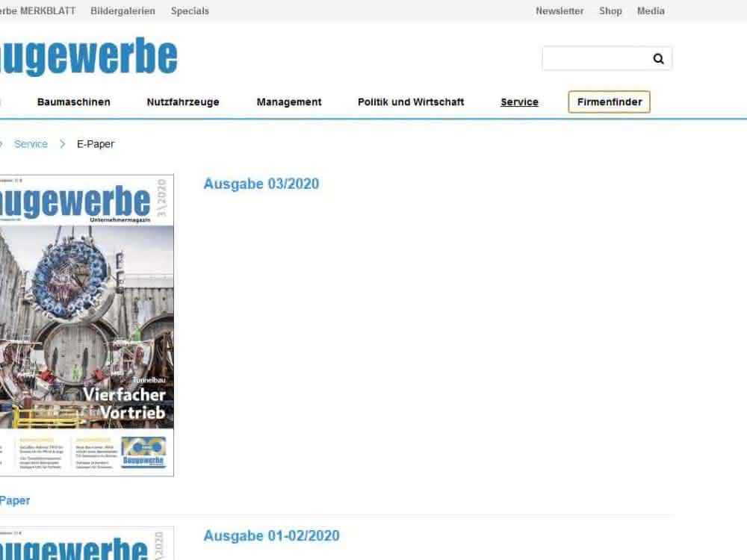Select Politik und Wirtschaft navigation item
Image resolution: width=747 pixels, height=560 pixels.
click(x=411, y=102)
